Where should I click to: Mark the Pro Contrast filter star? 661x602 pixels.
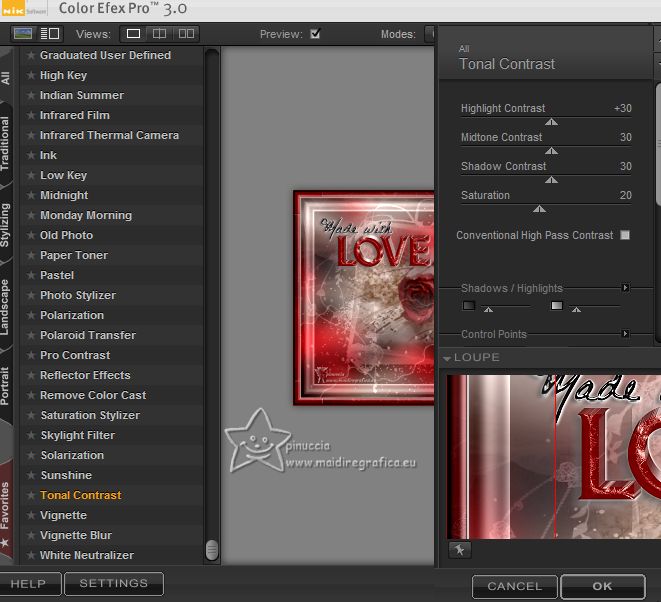tap(31, 355)
